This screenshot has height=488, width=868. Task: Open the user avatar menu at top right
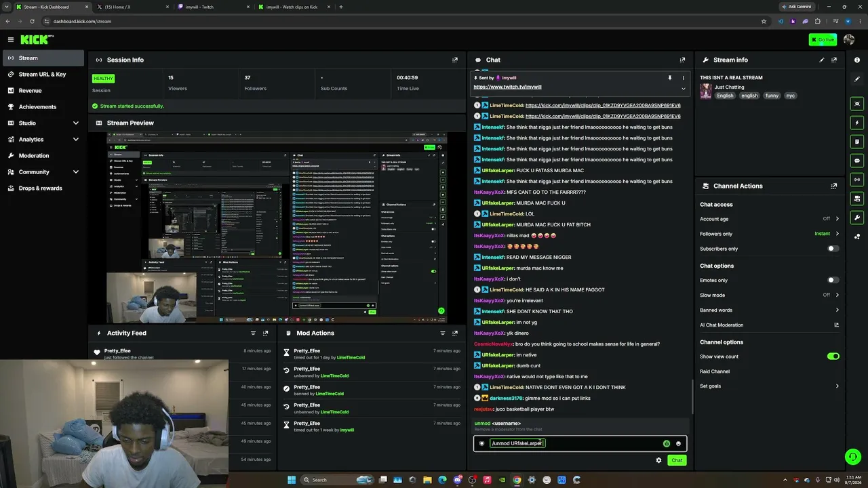click(849, 40)
